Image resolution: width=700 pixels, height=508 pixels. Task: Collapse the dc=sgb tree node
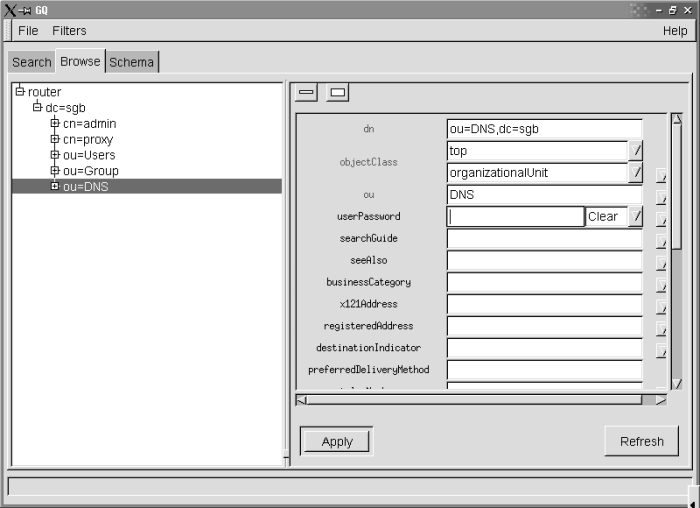[x=37, y=107]
